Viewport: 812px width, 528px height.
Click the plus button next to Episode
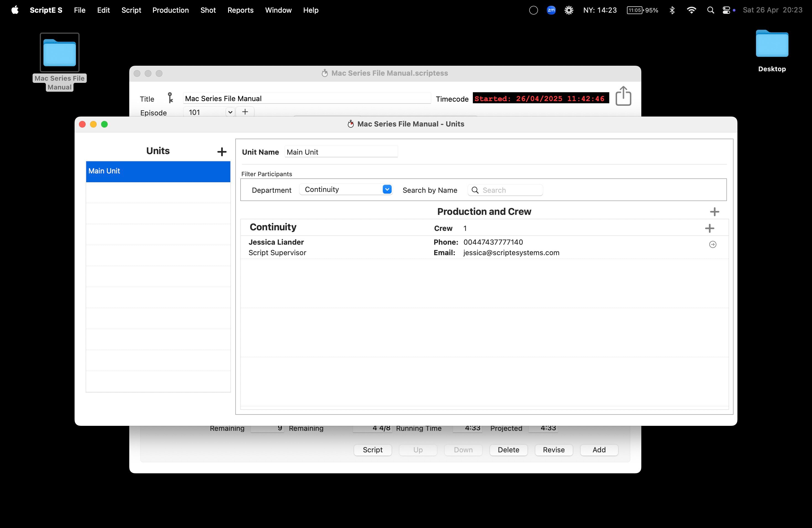click(245, 112)
